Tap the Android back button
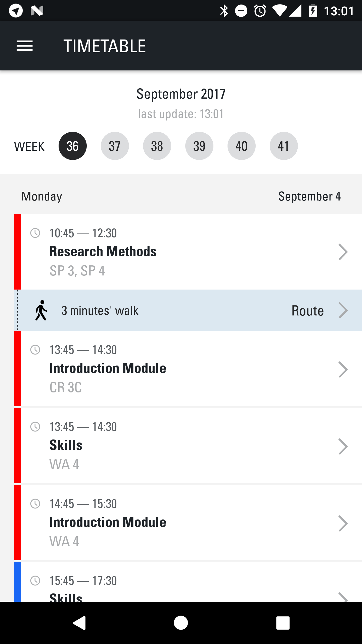Viewport: 362px width, 644px height. click(80, 623)
